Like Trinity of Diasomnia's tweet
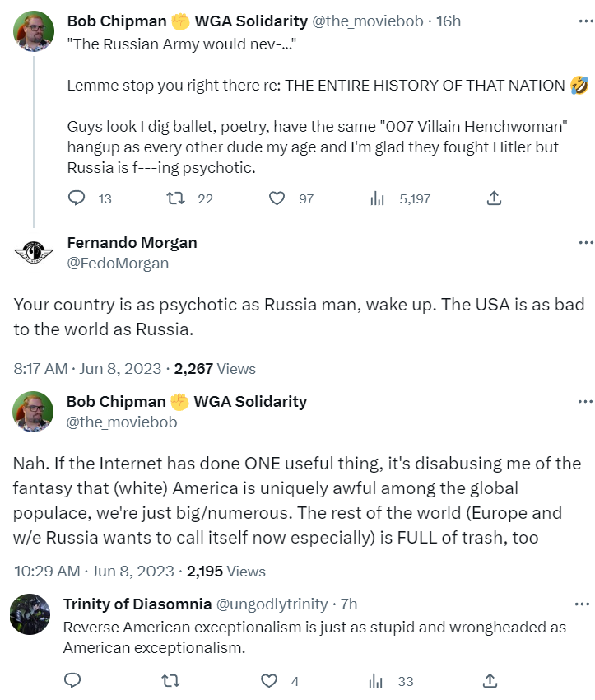Screen dimensions: 595x700 [269, 680]
